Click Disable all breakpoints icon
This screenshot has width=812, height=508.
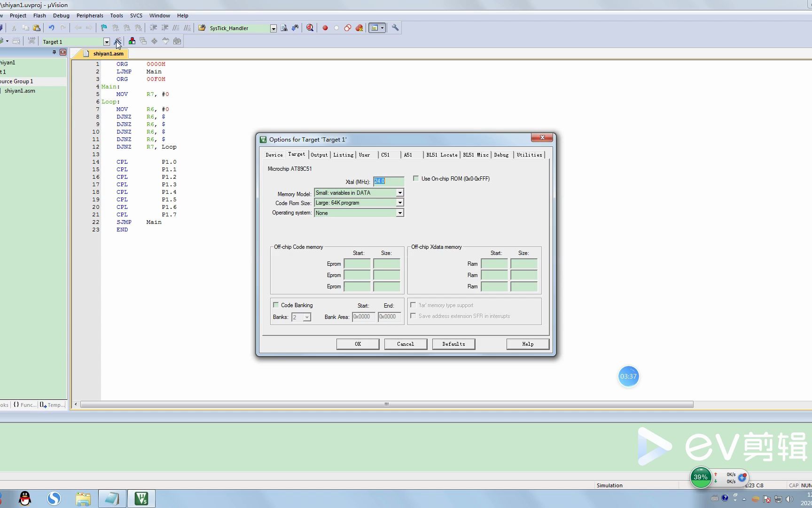(x=348, y=28)
